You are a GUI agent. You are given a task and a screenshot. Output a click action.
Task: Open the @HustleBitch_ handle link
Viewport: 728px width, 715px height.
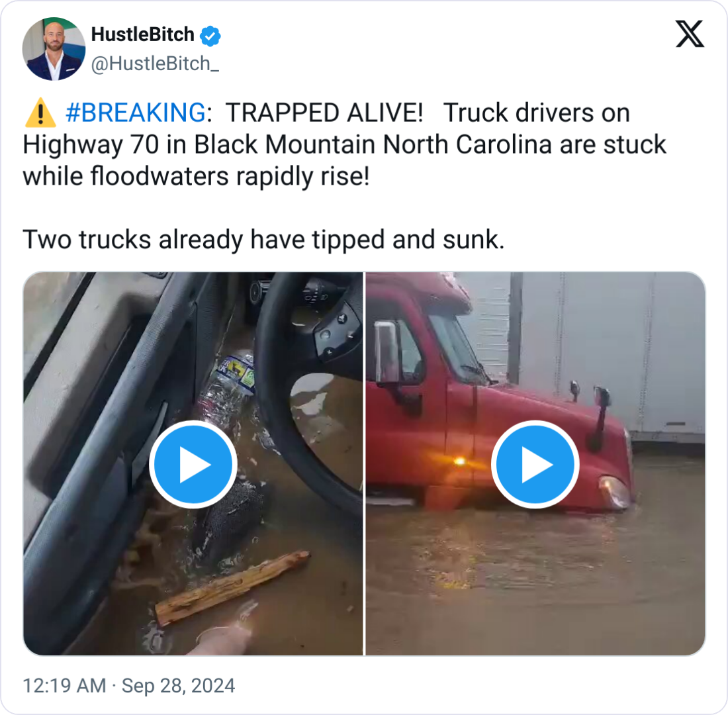[x=155, y=63]
